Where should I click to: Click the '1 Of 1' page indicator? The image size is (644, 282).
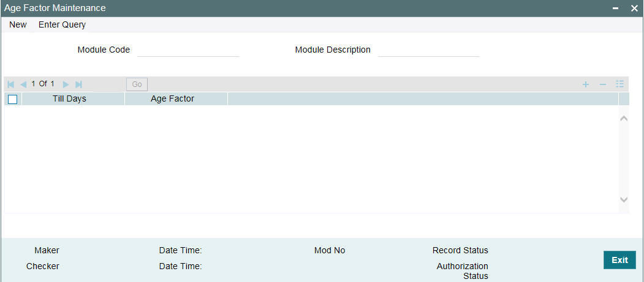point(43,84)
